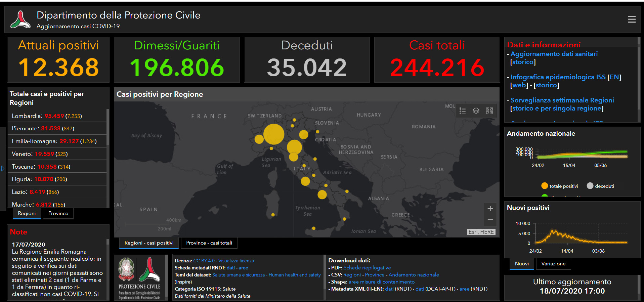
Task: Click the regions list vertical scrollbar
Action: point(108,128)
